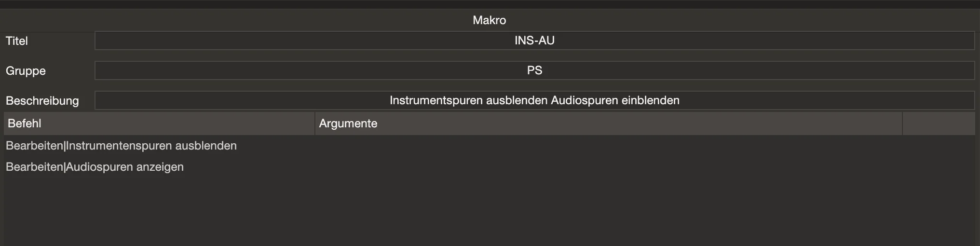Click empty list area below Audiospuren anzeigen

(x=490, y=211)
